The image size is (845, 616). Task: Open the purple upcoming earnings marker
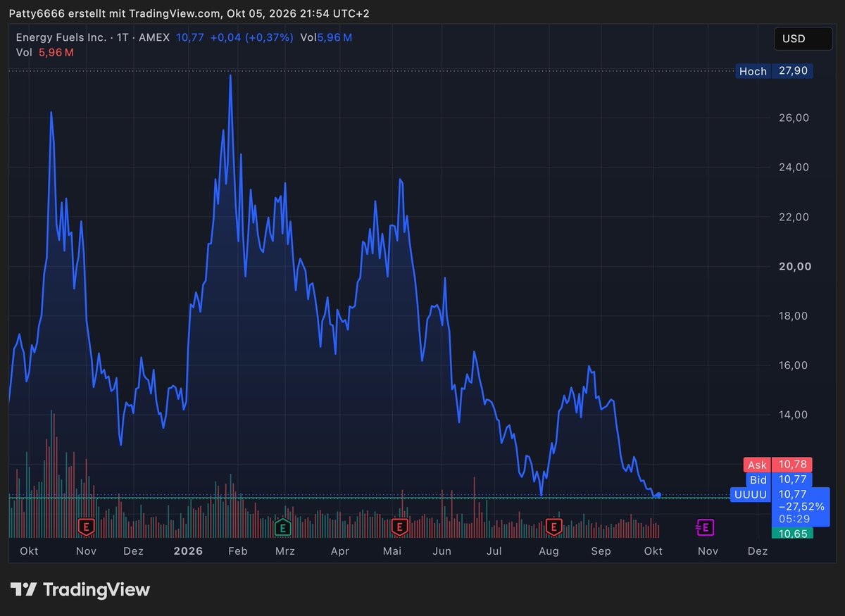[705, 526]
